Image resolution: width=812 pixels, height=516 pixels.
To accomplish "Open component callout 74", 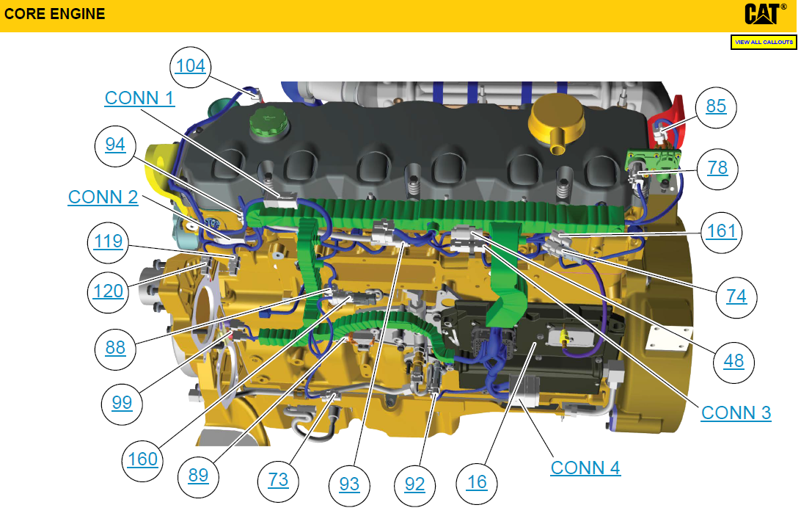I will 736,296.
